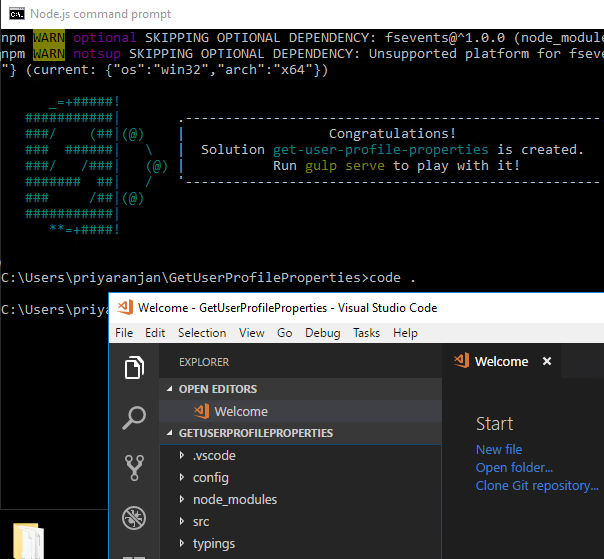Select the Welcome editor tab

click(x=502, y=361)
